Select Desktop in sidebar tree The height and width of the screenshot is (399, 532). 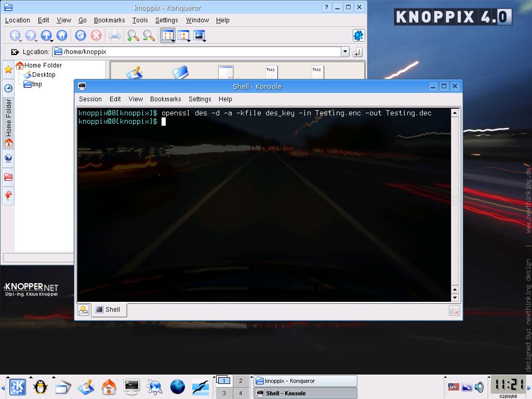click(x=39, y=75)
